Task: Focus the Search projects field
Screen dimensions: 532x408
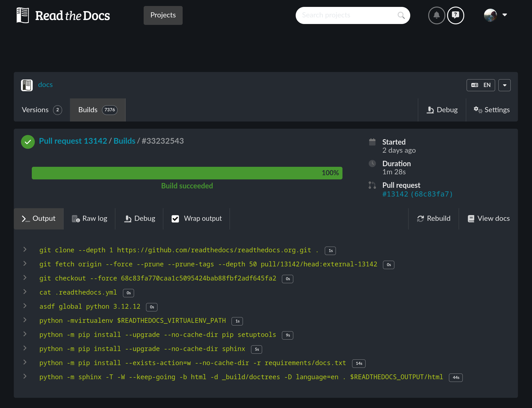Action: (353, 15)
